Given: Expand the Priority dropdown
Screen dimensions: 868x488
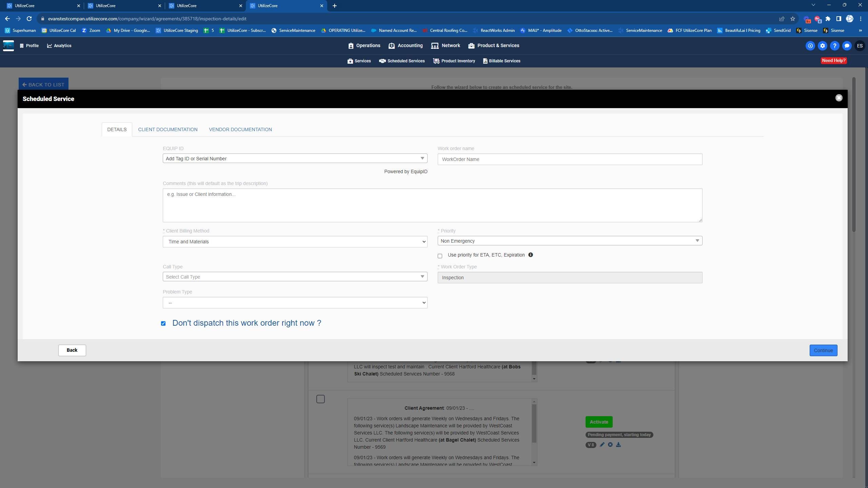Looking at the screenshot, I should (570, 241).
